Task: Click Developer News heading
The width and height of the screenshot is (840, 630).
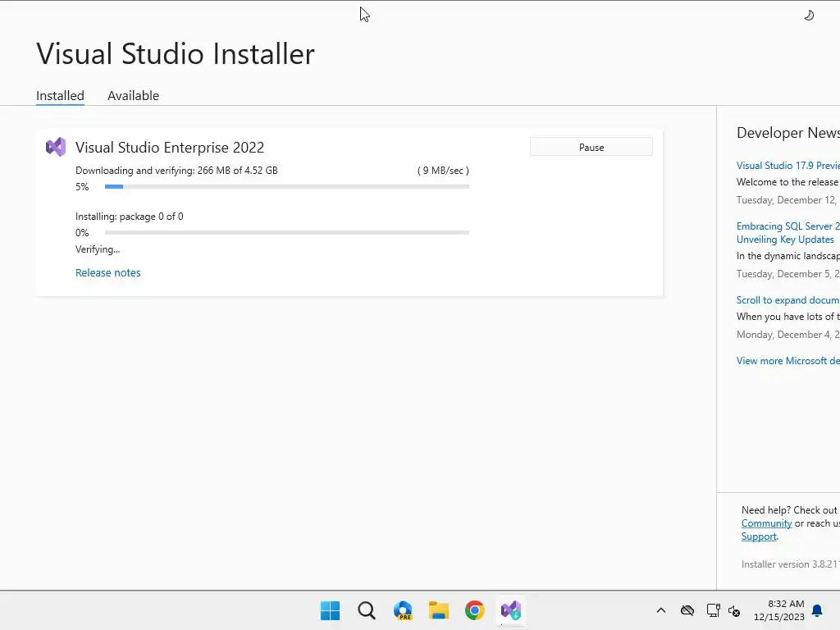Action: click(x=788, y=133)
